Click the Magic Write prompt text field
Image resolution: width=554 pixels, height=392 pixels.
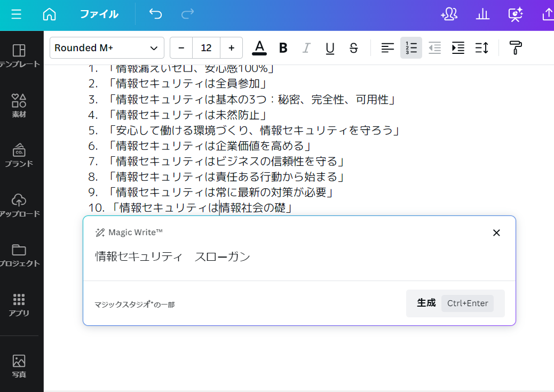coord(299,257)
